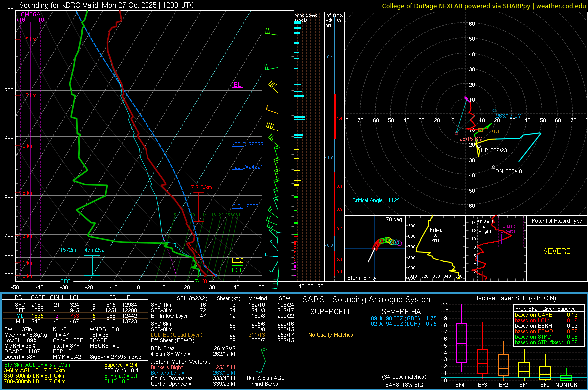Click the Wind Speed (knots) header
Image resolution: width=588 pixels, height=390 pixels.
point(306,17)
